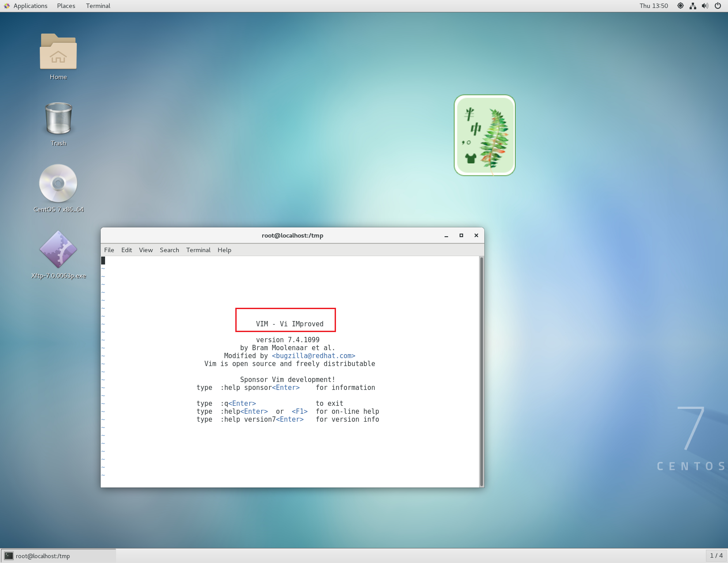
Task: Open the Home folder desktop icon
Action: [58, 53]
